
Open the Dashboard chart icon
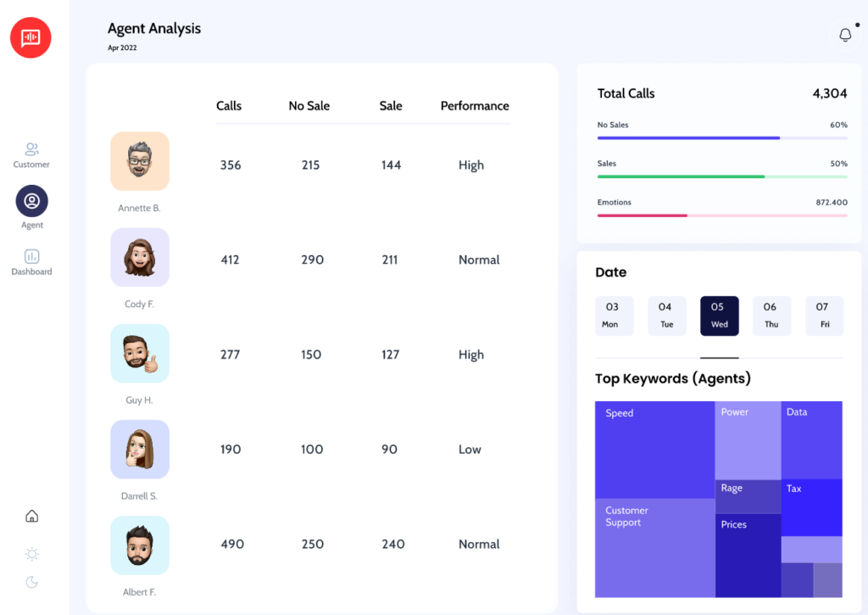(x=31, y=256)
